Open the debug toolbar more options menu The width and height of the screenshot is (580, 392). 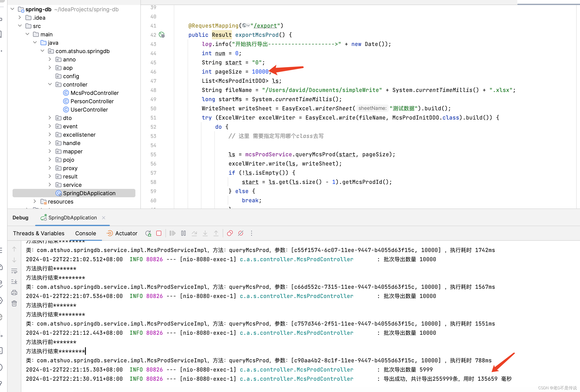click(251, 233)
